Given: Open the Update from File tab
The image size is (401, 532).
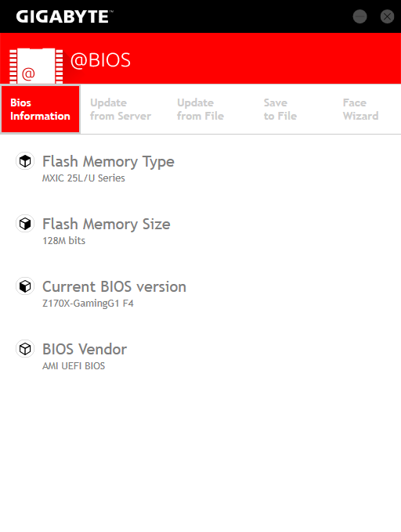Looking at the screenshot, I should click(x=200, y=110).
